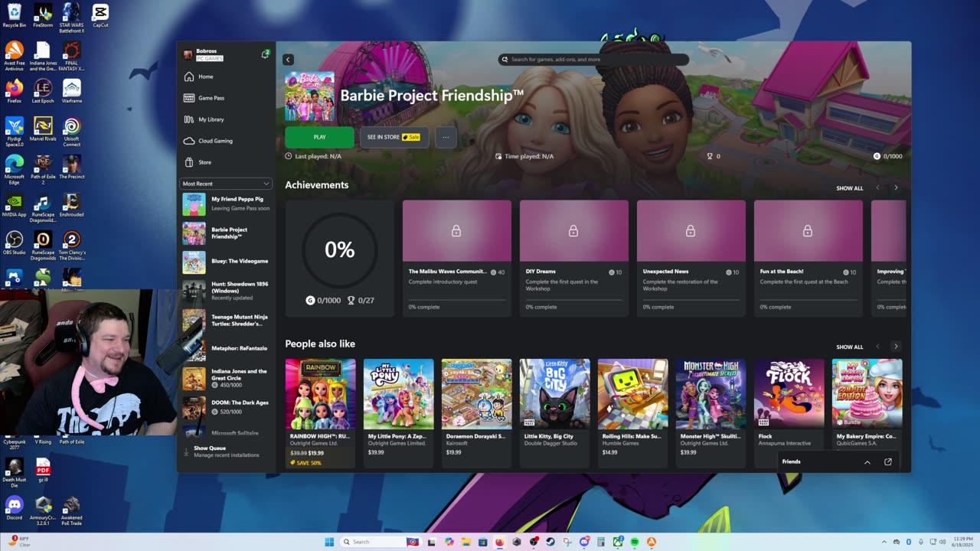This screenshot has height=551, width=980.
Task: Open Recycle Bin on the desktop
Action: click(15, 15)
